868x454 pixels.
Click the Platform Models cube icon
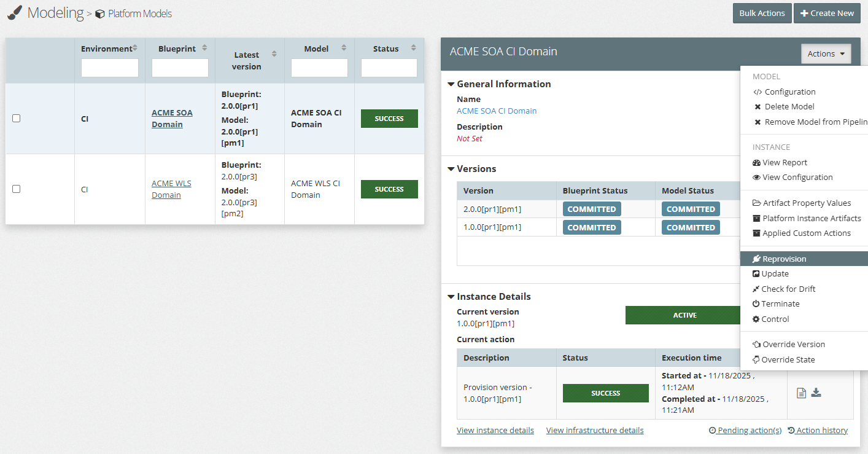point(99,14)
